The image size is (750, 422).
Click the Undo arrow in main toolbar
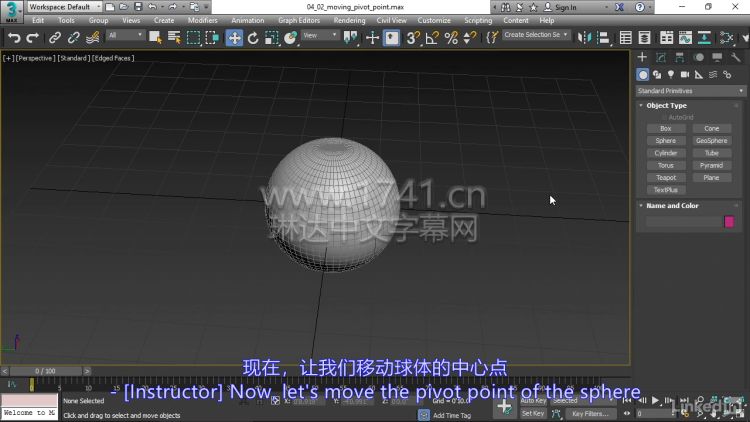click(x=14, y=38)
